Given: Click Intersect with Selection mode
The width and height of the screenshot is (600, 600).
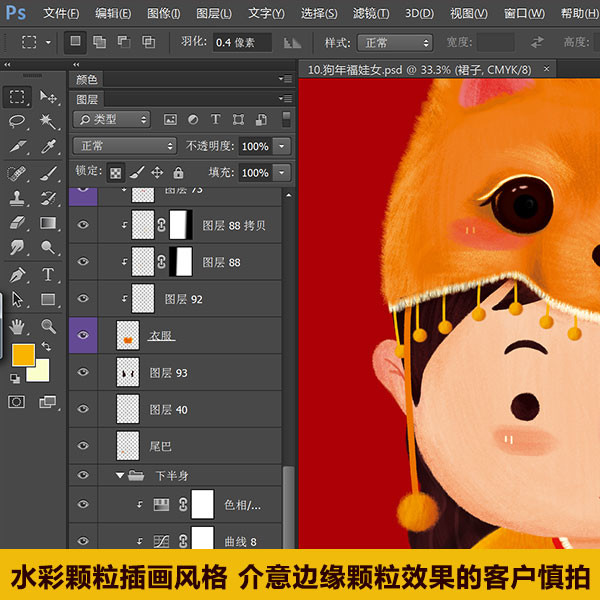Looking at the screenshot, I should pyautogui.click(x=148, y=42).
